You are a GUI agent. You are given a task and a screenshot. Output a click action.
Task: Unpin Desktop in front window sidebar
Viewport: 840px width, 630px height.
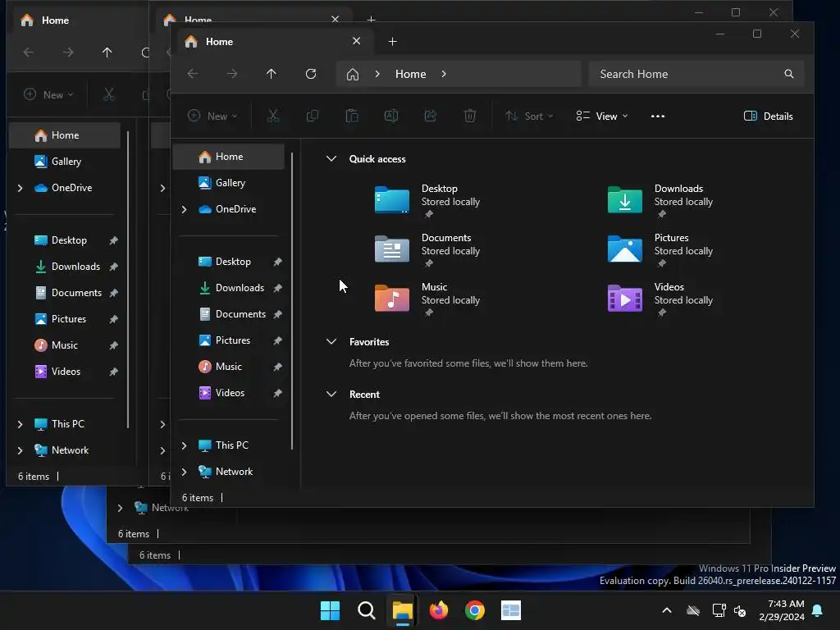[x=277, y=262]
